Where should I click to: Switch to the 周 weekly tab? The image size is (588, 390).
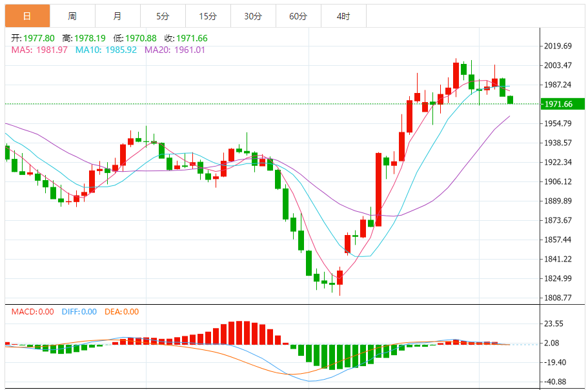pos(72,16)
